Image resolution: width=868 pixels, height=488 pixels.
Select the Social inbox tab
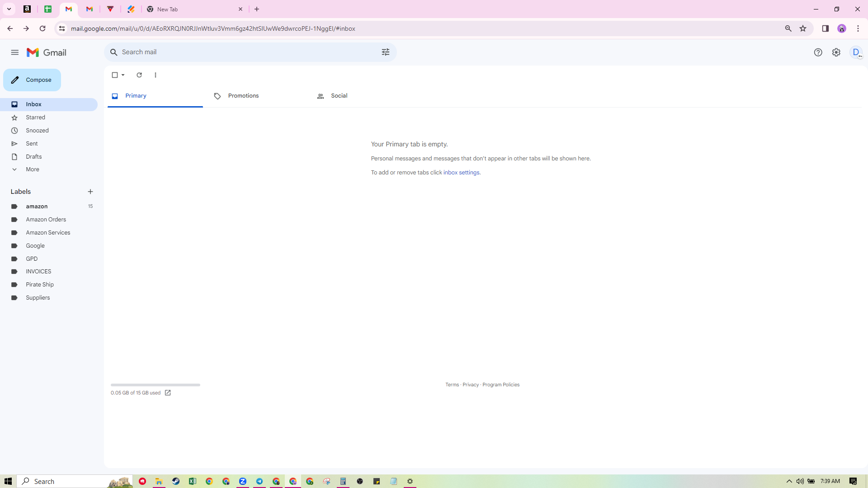pos(360,96)
